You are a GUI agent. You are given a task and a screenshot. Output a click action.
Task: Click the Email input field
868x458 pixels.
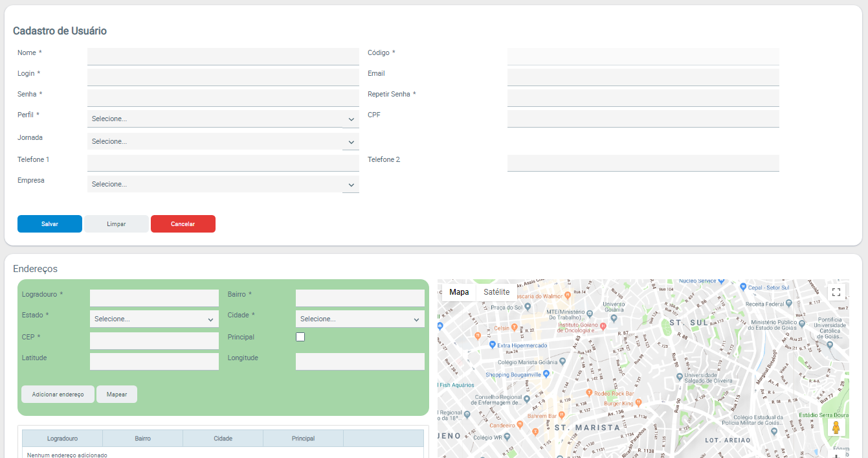coord(643,77)
